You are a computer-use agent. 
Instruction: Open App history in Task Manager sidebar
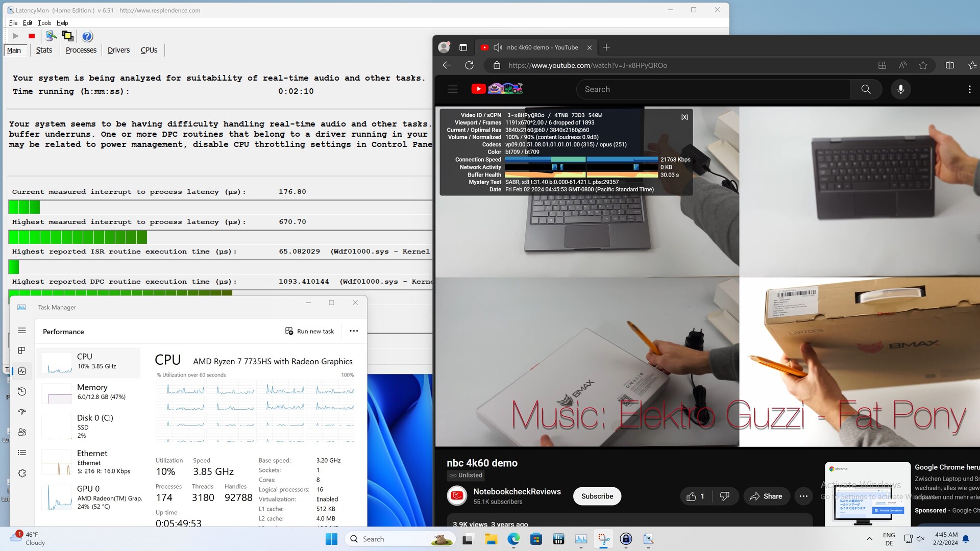click(22, 391)
